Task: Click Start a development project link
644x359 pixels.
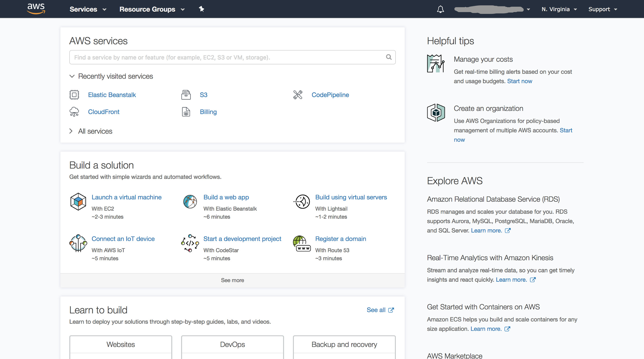Action: pos(242,239)
